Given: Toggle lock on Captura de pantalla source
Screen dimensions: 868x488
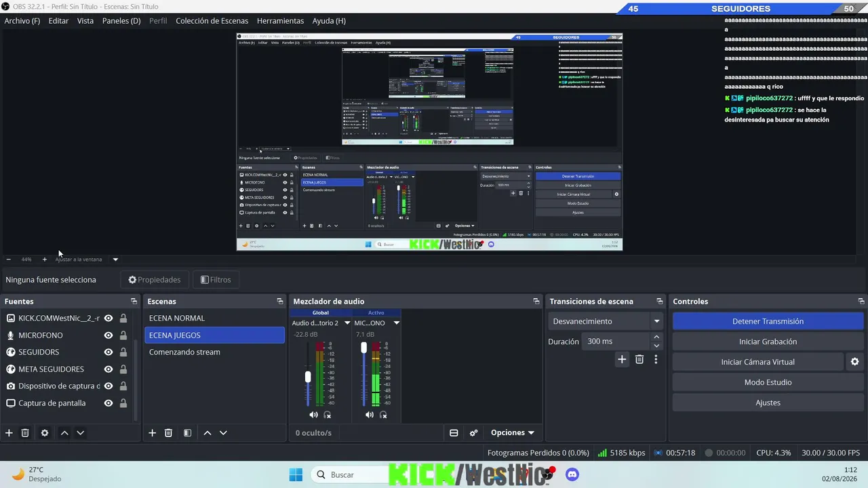Looking at the screenshot, I should click(123, 403).
